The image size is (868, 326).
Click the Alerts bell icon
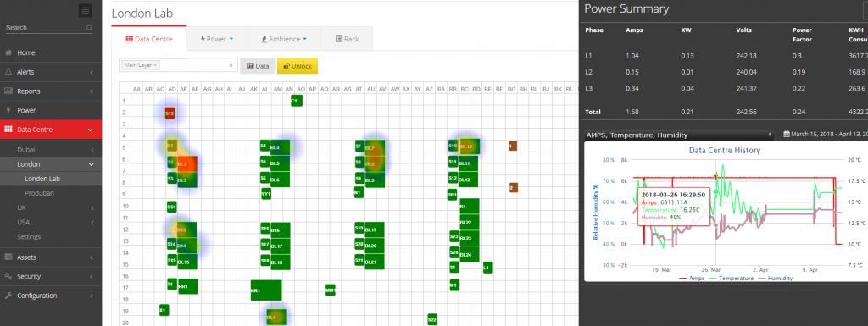click(x=8, y=72)
